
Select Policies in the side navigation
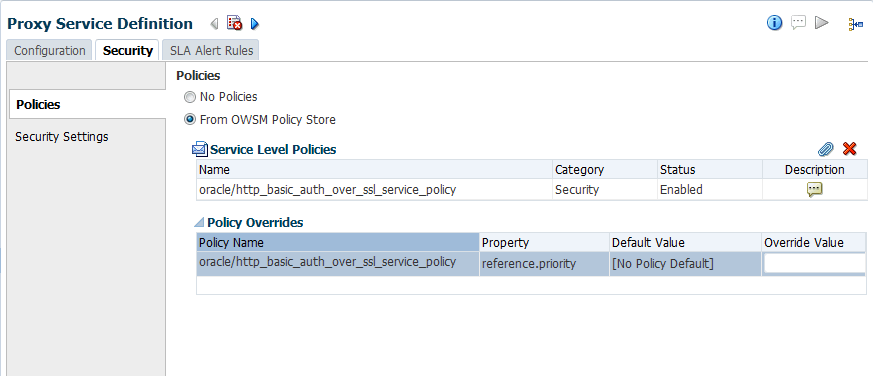coord(87,104)
